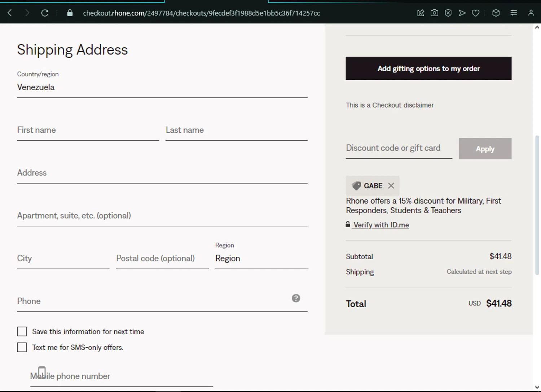Viewport: 541px width, 392px height.
Task: Focus the Mobile phone number field
Action: coord(122,376)
